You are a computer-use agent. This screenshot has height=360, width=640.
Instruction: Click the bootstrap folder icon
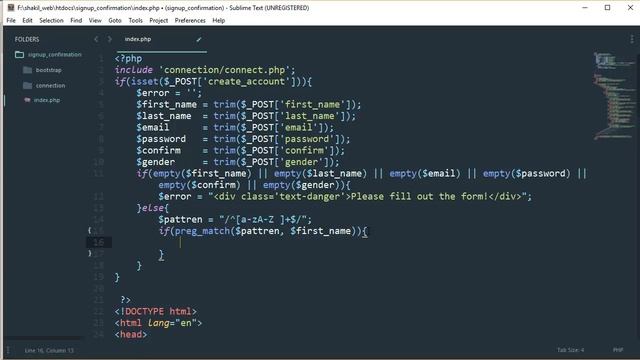[x=27, y=70]
